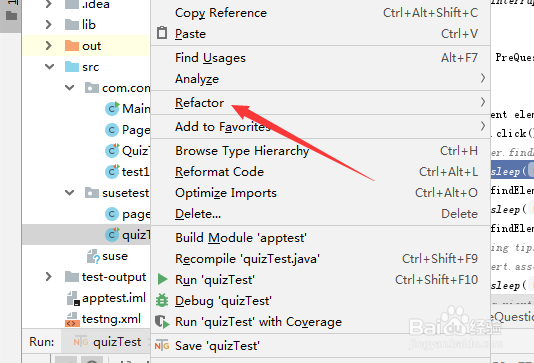The width and height of the screenshot is (534, 363).
Task: Expand the test-output folder arrow
Action: coord(49,277)
